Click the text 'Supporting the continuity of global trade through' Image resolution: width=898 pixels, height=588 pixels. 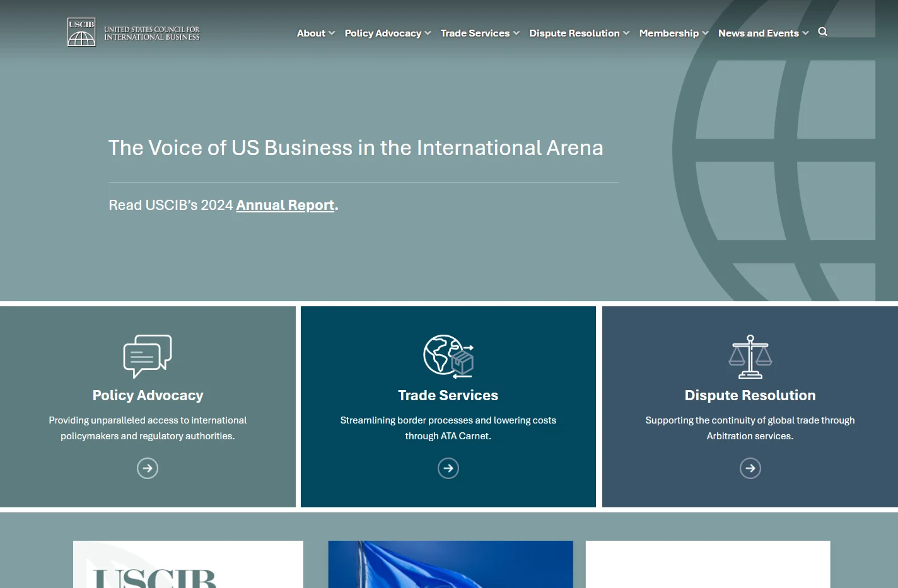click(750, 420)
